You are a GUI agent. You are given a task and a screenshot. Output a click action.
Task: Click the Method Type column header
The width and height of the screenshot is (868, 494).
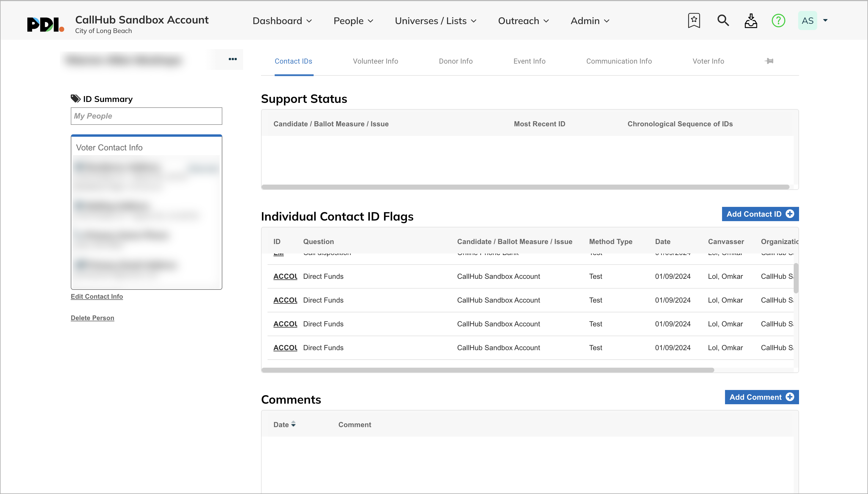pyautogui.click(x=611, y=241)
